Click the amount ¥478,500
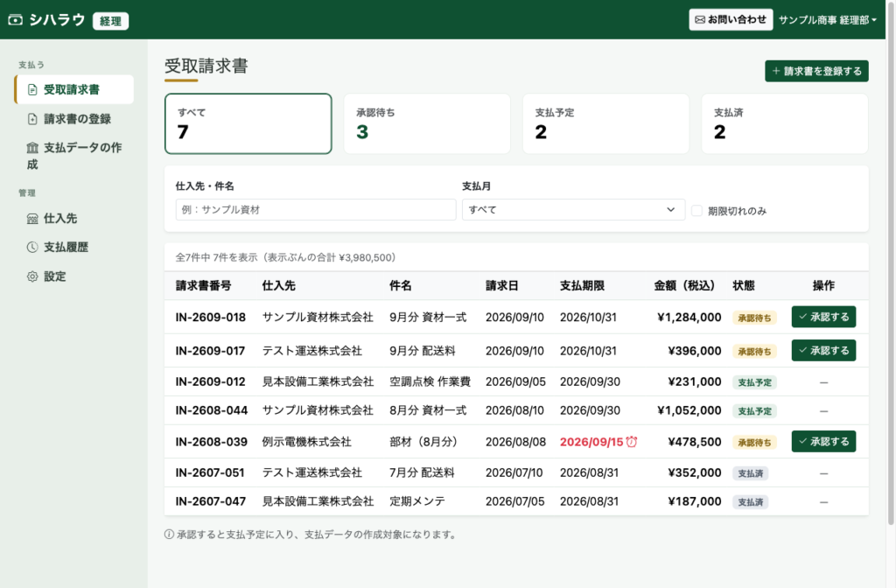 (x=694, y=442)
